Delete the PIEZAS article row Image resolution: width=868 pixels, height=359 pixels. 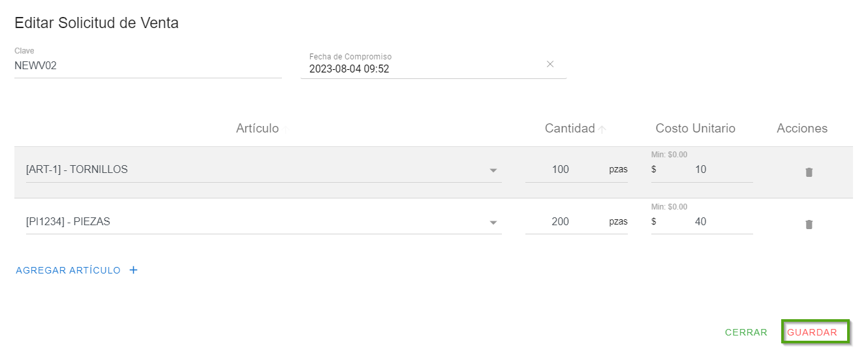[x=809, y=225]
